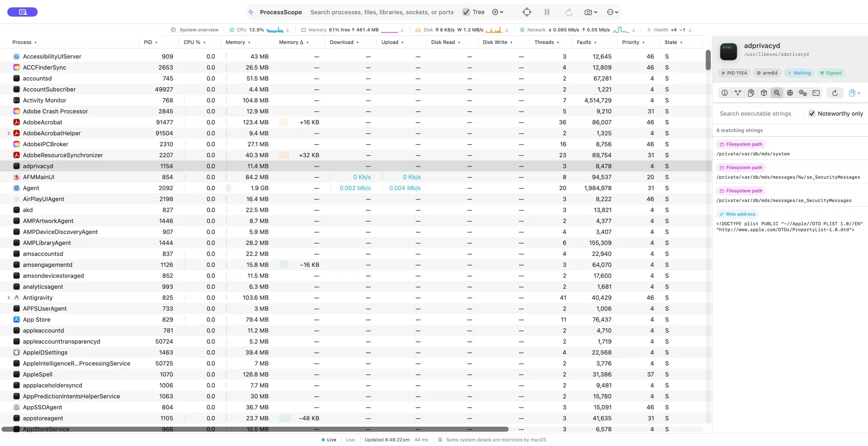Open the network globe inspector tab

(790, 93)
